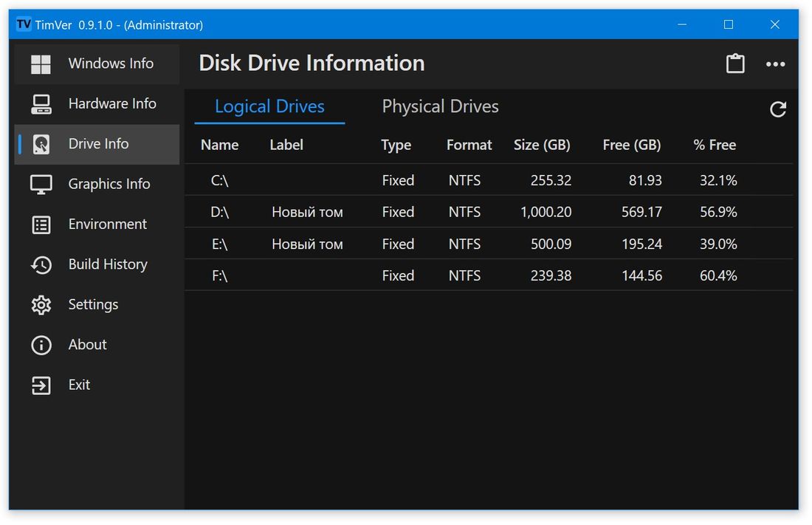This screenshot has height=525, width=812.
Task: Click the About info circle icon
Action: click(x=41, y=345)
